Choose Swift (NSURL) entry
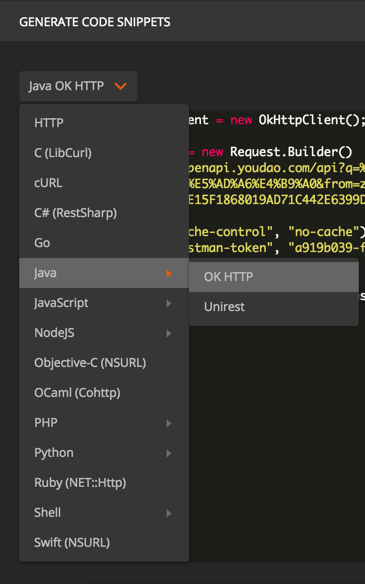The image size is (365, 584). (x=104, y=543)
